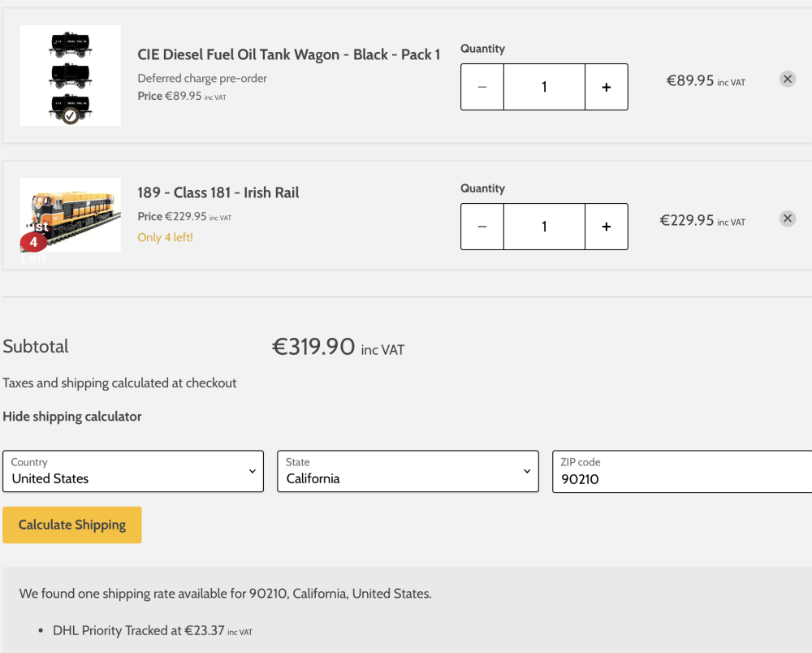This screenshot has height=653, width=812.
Task: Increase the tank wagon quantity with plus
Action: click(606, 87)
